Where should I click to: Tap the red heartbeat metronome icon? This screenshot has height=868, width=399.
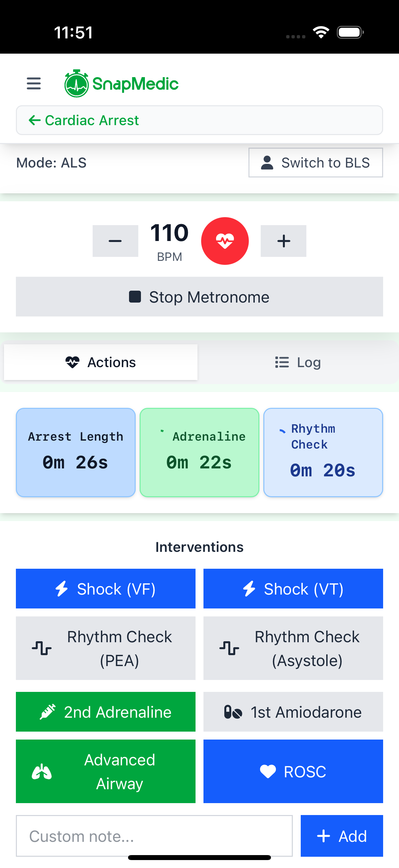click(225, 240)
